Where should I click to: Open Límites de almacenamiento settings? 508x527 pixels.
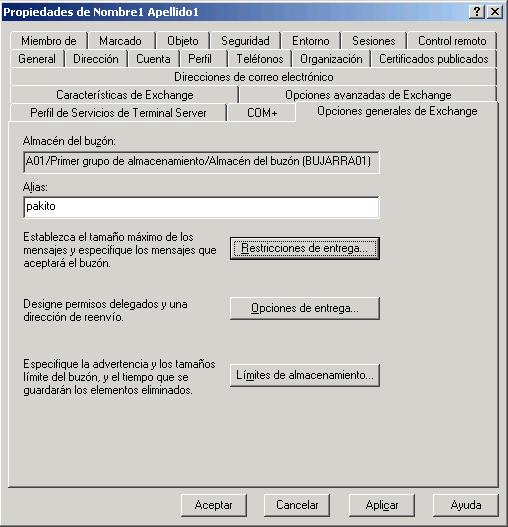click(x=305, y=375)
